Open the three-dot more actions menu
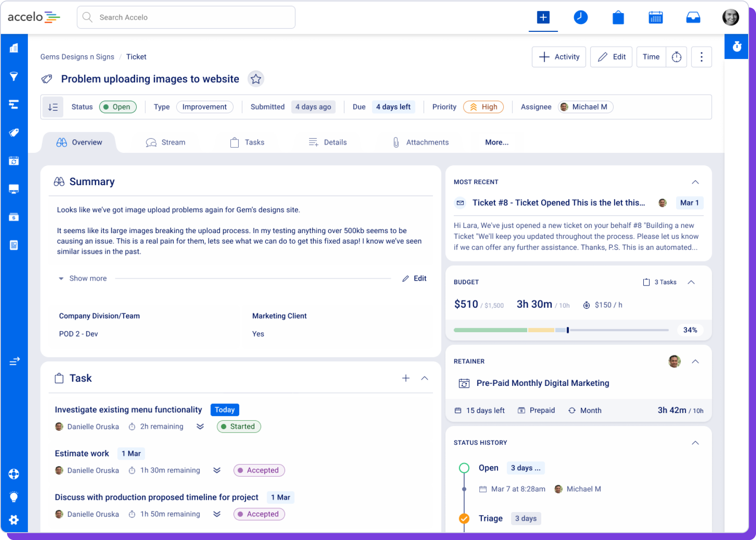This screenshot has width=756, height=540. [701, 57]
